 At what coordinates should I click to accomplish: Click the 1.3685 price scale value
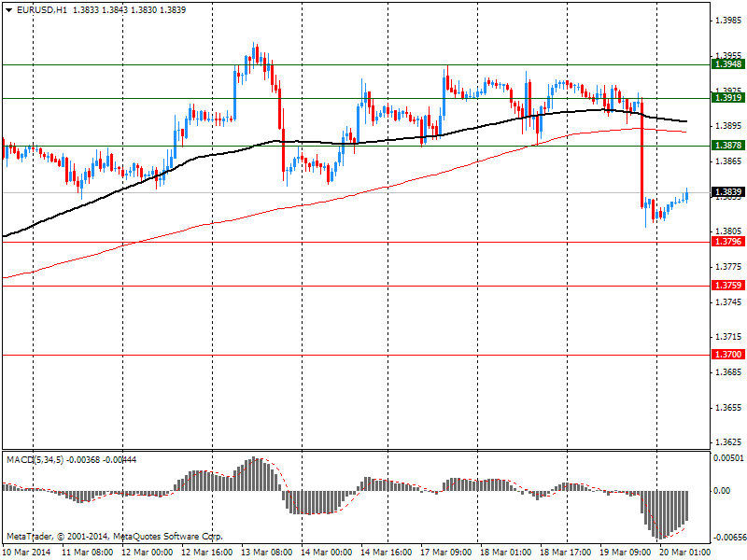pos(729,371)
